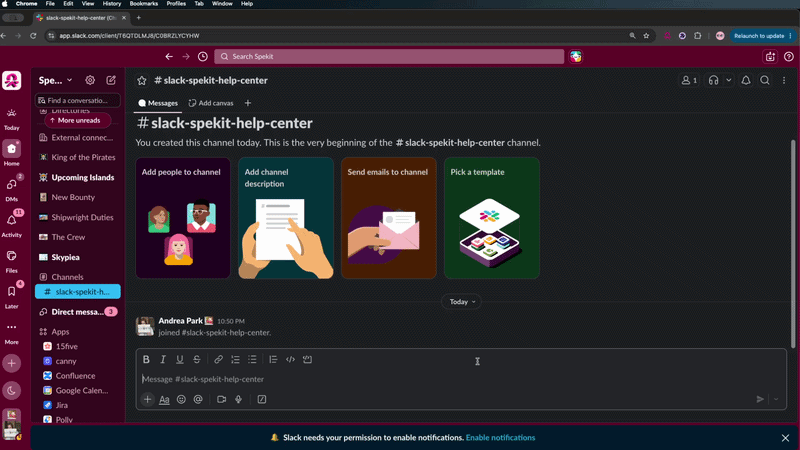Send the message with arrow button
Viewport: 800px width, 450px height.
pyautogui.click(x=760, y=399)
